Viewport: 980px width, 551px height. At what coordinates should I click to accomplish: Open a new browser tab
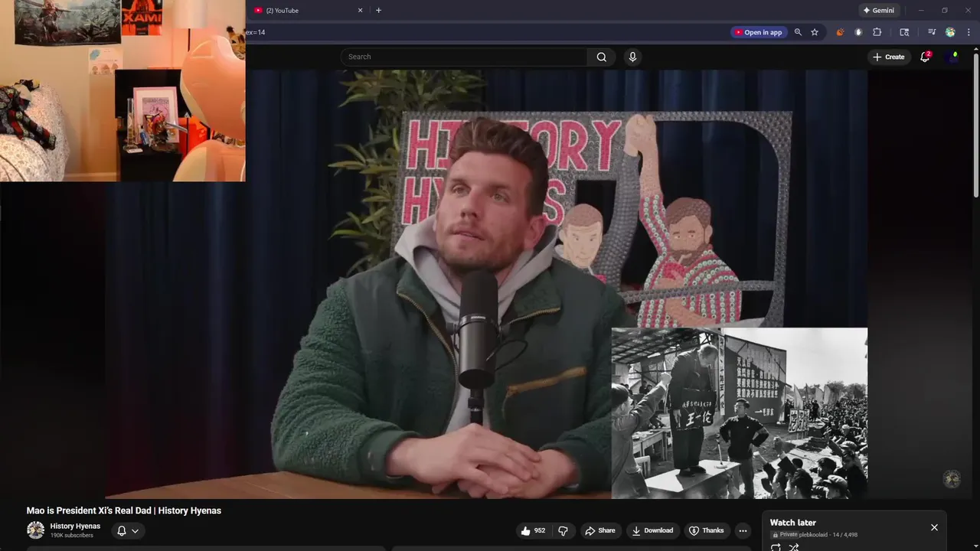click(x=378, y=10)
